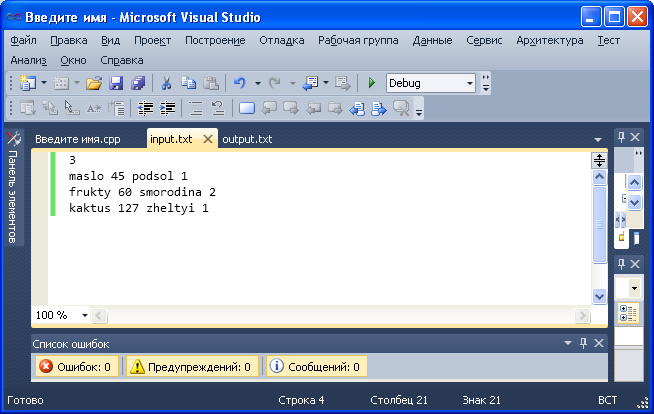
Task: Close the input.txt tab
Action: [x=208, y=139]
